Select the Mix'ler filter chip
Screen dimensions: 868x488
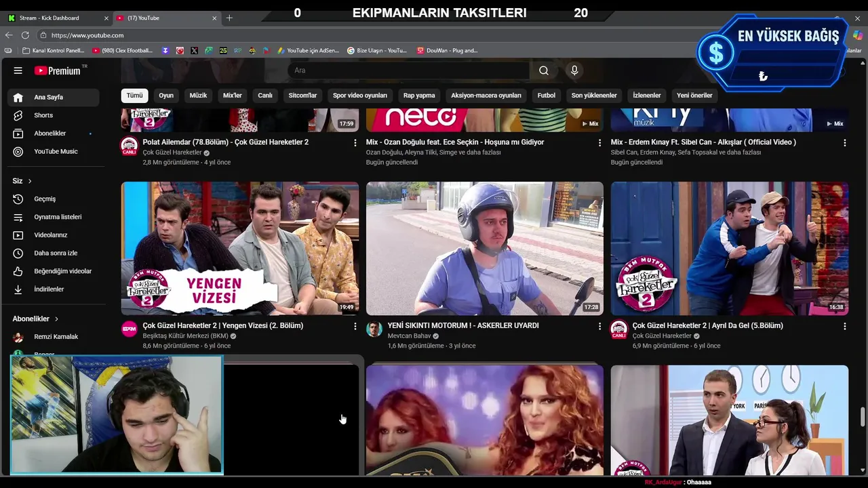coord(233,96)
